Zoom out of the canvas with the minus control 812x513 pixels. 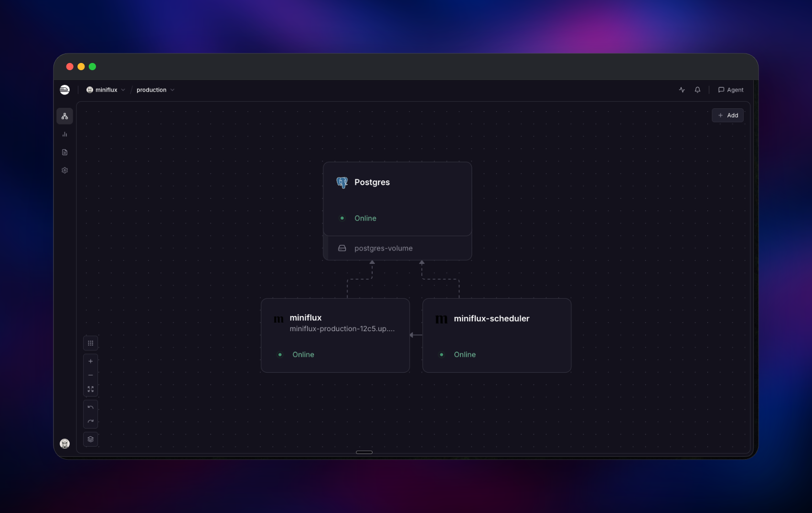pyautogui.click(x=91, y=375)
